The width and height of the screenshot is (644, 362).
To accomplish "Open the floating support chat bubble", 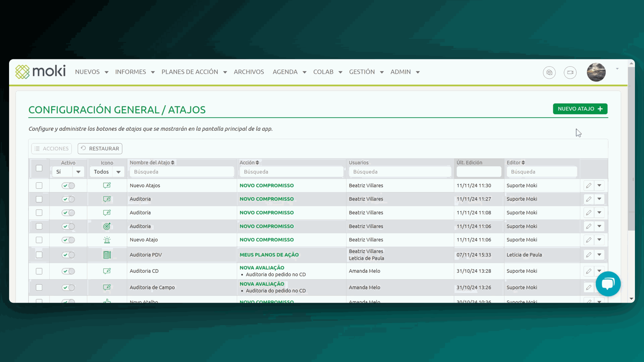I will click(608, 284).
